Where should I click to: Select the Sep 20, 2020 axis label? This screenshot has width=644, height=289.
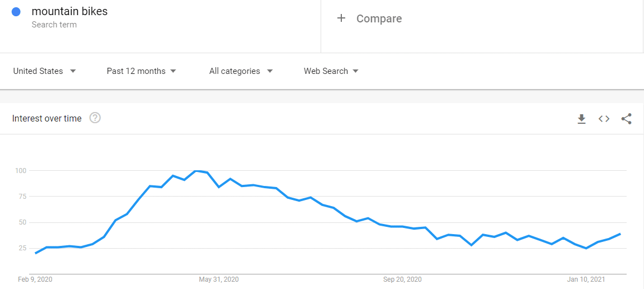[402, 279]
